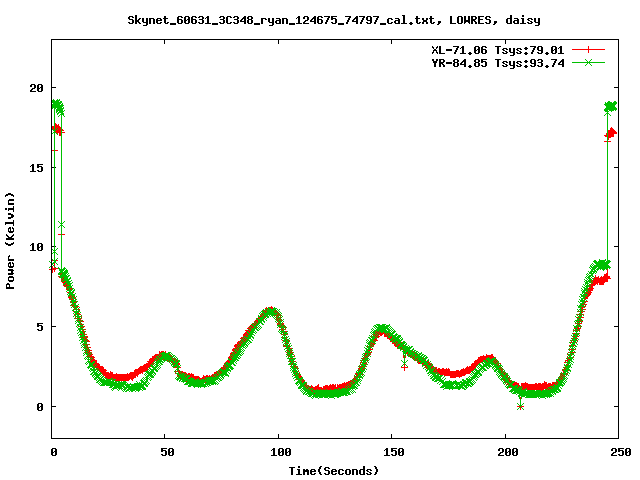Click x-axis tick label 100
640x480 pixels.
point(281,452)
